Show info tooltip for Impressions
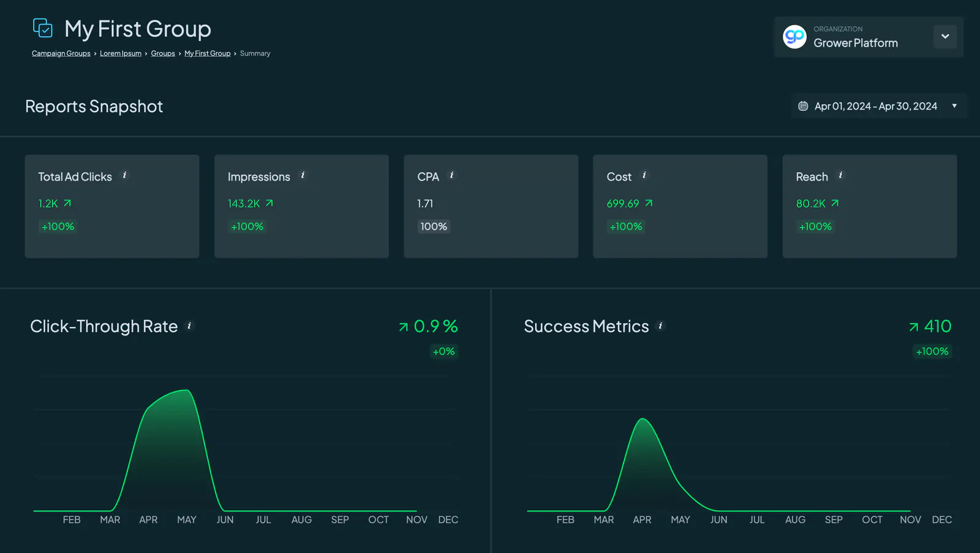The height and width of the screenshot is (553, 980). pos(303,175)
